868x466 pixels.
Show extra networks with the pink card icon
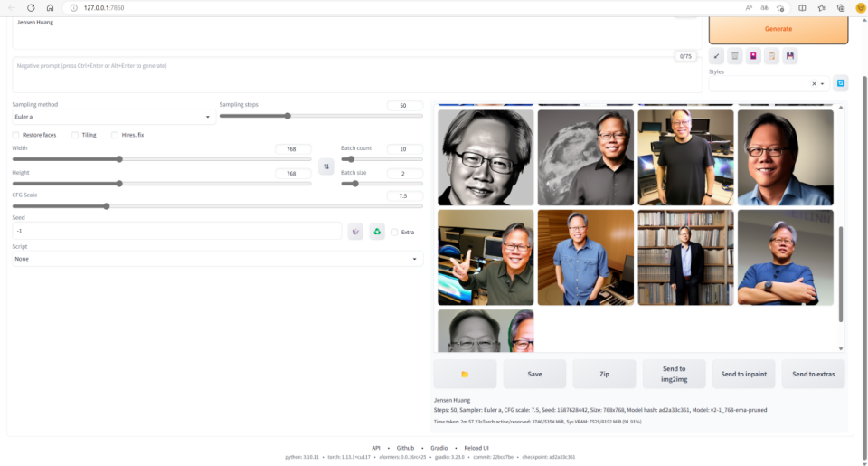753,56
